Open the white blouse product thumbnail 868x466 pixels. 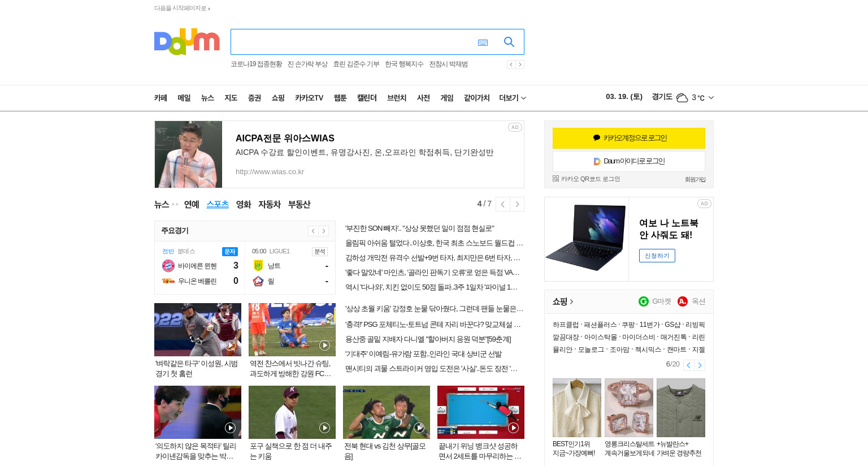(x=577, y=408)
